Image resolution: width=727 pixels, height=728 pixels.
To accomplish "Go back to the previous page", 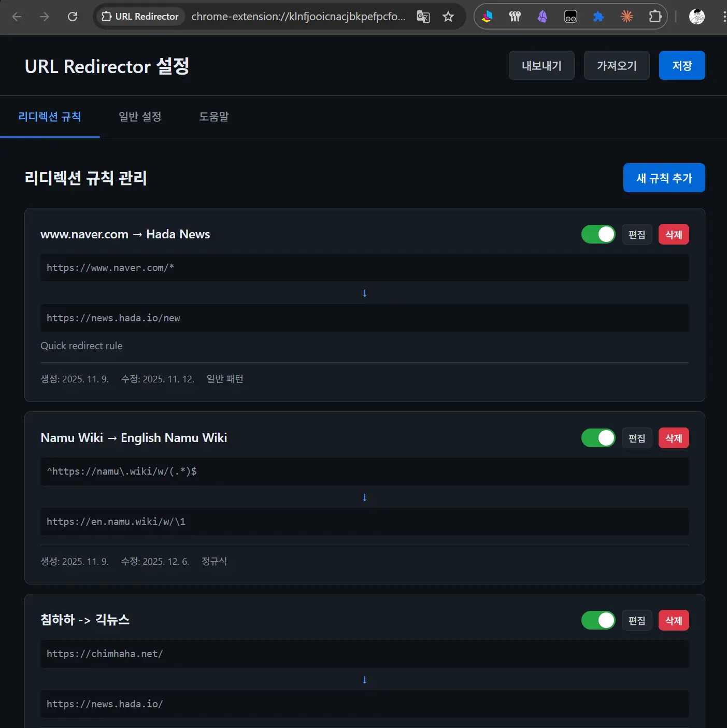I will point(17,17).
